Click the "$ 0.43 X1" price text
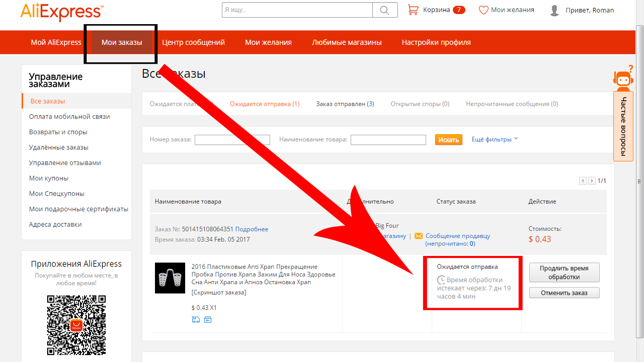Viewport: 644px width, 362px height. pyautogui.click(x=204, y=308)
